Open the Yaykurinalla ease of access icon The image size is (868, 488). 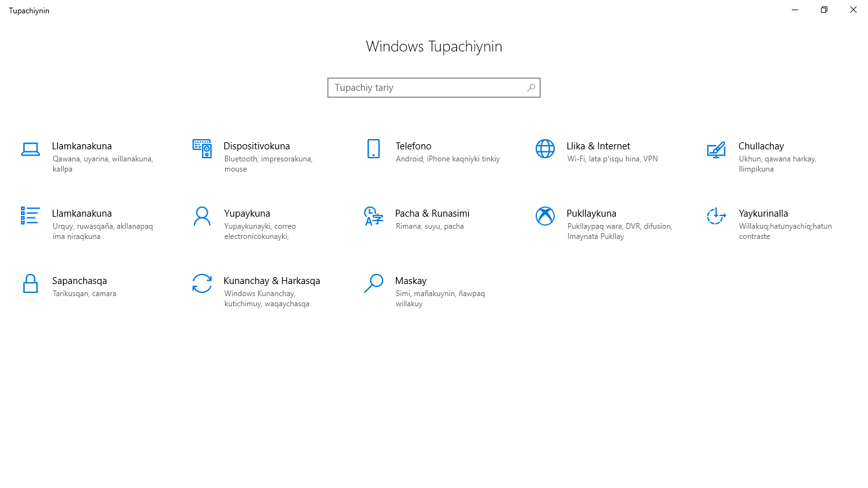coord(716,216)
